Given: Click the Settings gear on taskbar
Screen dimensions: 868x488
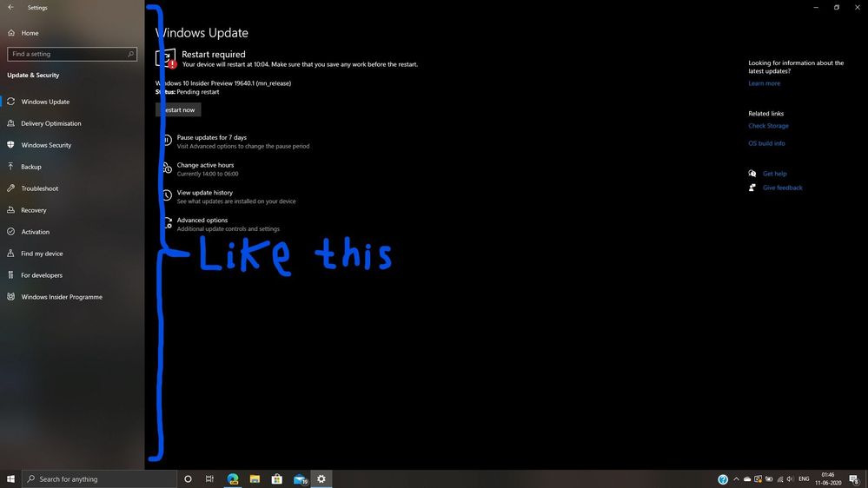Looking at the screenshot, I should point(321,478).
